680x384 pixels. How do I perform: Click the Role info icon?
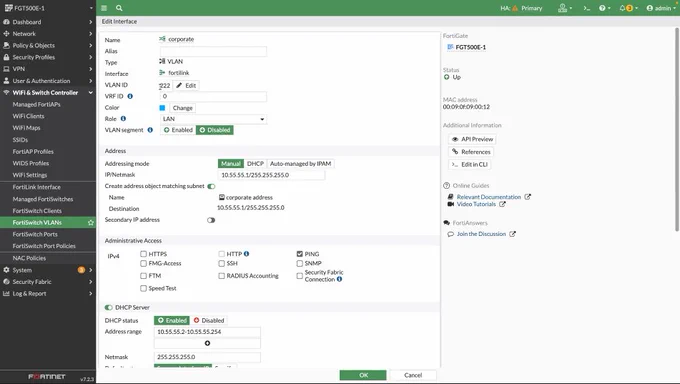pyautogui.click(x=123, y=118)
